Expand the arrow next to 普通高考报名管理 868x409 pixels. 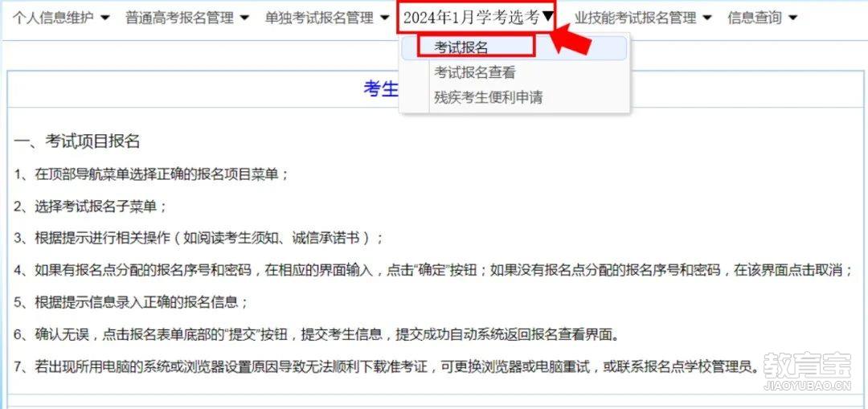coord(244,18)
